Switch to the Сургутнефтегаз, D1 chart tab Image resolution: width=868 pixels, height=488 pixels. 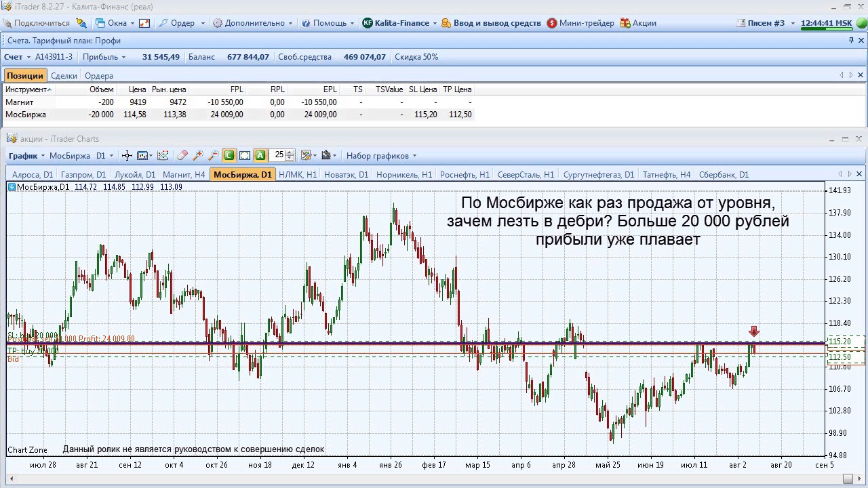tap(599, 175)
